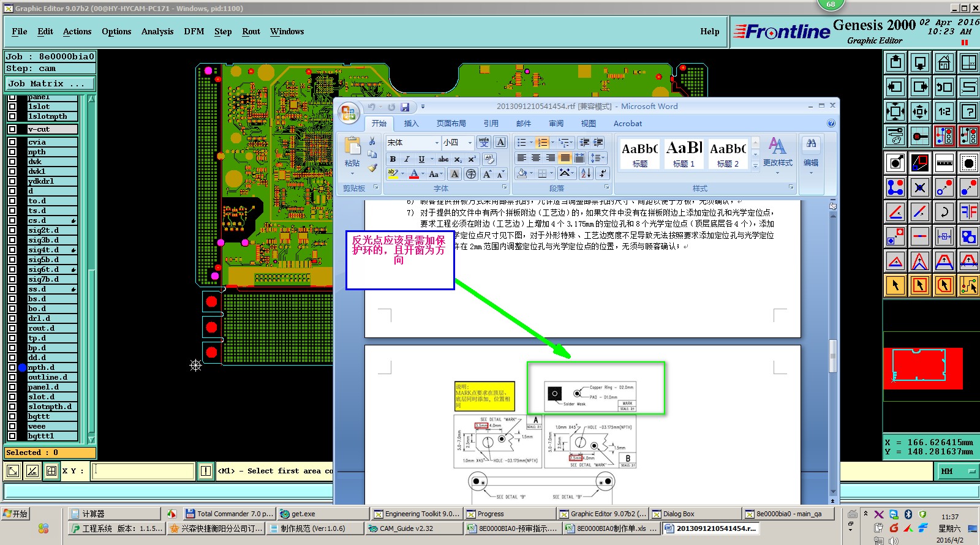The image size is (980, 545).
Task: Open the 更改样式 change styles dropdown
Action: tap(778, 156)
